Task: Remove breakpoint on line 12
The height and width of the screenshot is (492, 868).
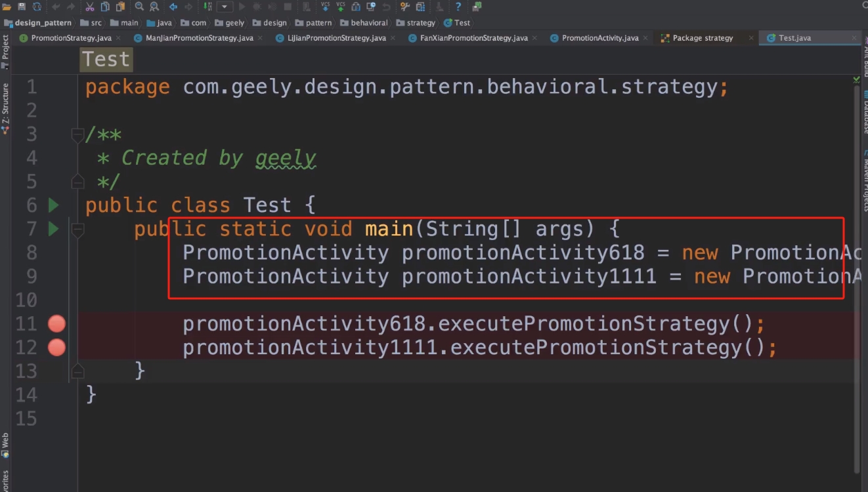Action: [57, 347]
